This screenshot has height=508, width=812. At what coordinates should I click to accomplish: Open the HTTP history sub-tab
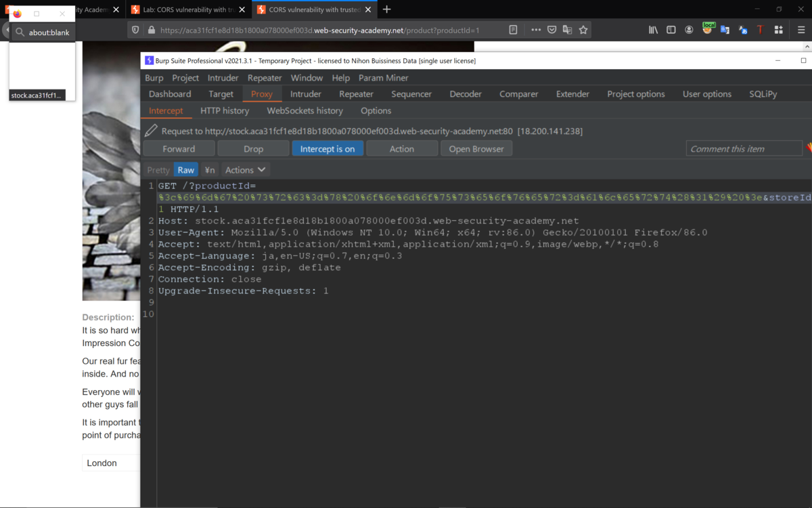[225, 110]
